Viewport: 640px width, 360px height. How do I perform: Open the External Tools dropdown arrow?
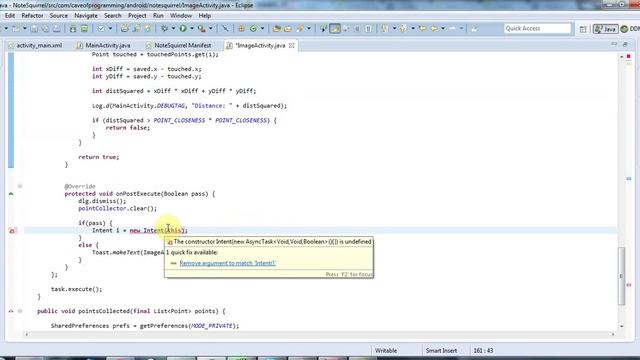(211, 29)
